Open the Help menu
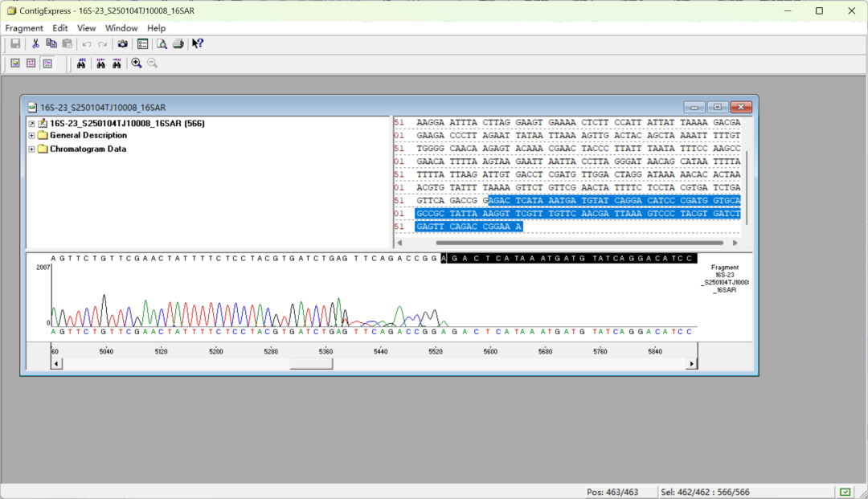Image resolution: width=868 pixels, height=499 pixels. pyautogui.click(x=156, y=28)
